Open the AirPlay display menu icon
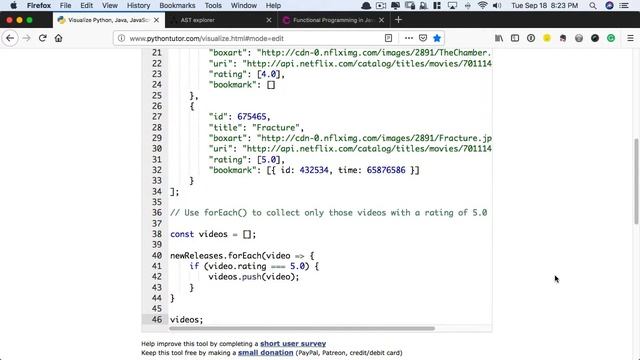 452,6
